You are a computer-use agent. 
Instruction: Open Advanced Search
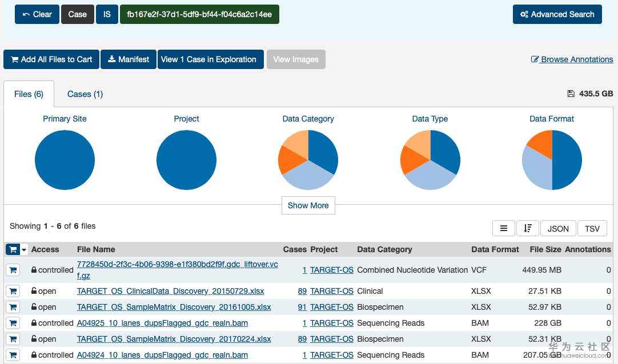[557, 14]
